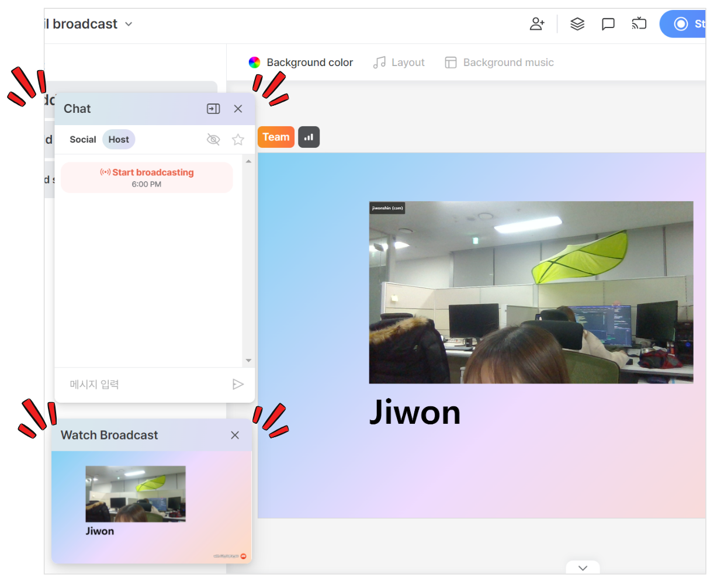Click the send message arrow in Chat
This screenshot has width=724, height=588.
tap(238, 384)
